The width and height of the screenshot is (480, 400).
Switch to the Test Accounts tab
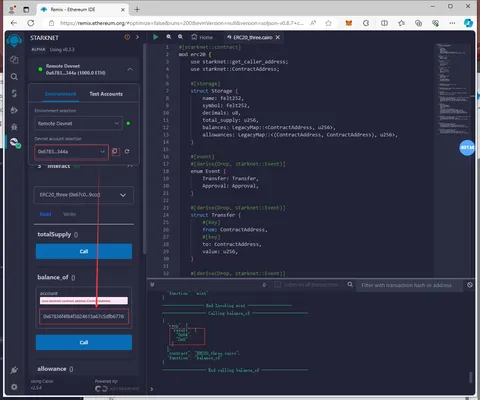tap(106, 94)
